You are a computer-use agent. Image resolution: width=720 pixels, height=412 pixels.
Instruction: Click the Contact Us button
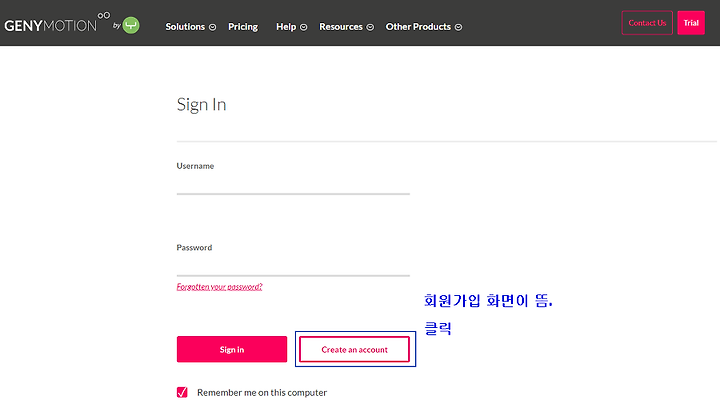647,23
